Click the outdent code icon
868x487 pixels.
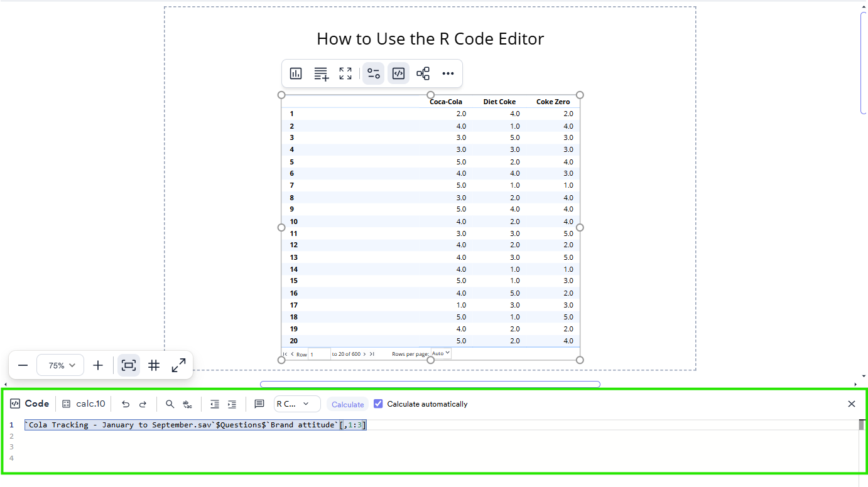coord(215,404)
